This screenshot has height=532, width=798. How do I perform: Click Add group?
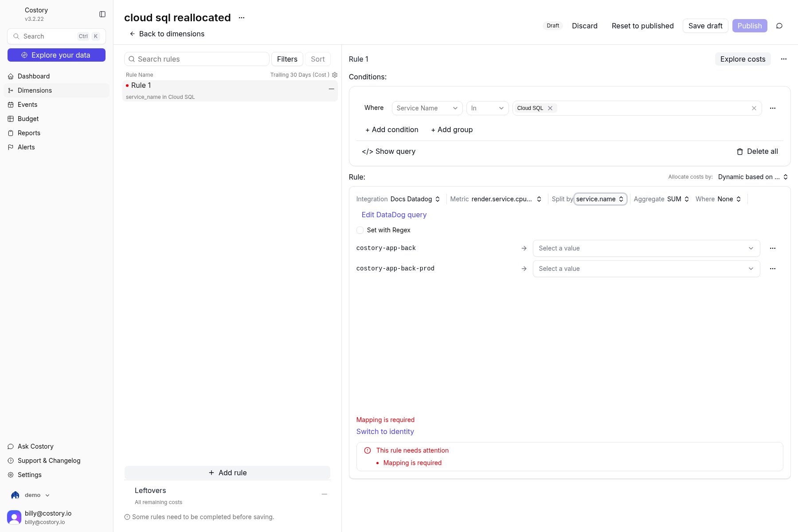coord(452,129)
